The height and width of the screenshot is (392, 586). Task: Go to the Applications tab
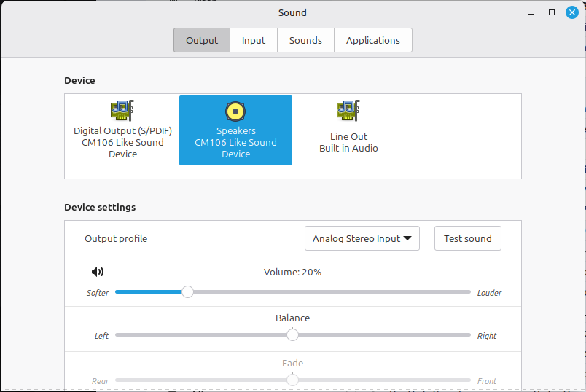[x=372, y=40]
